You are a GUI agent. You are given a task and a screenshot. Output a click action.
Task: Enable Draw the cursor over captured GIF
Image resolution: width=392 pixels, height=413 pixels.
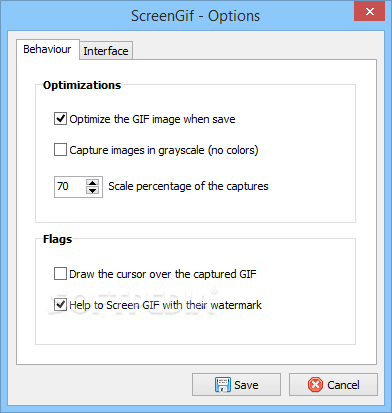point(60,274)
